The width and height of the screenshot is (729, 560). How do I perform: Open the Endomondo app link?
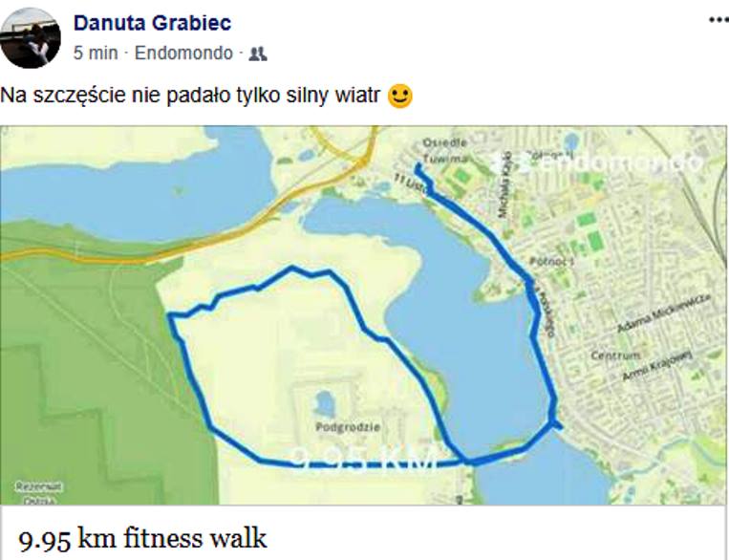point(183,53)
